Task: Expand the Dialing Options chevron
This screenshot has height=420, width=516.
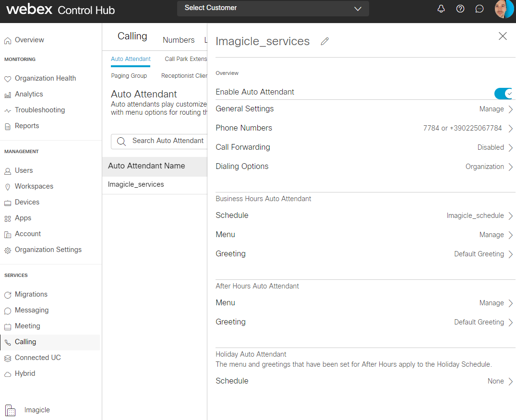Action: [x=510, y=167]
